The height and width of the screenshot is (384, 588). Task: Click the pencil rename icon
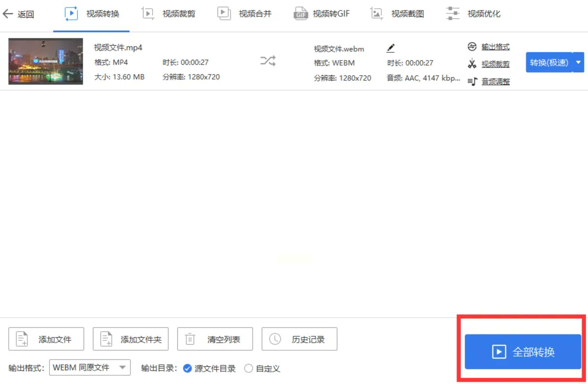pos(391,48)
